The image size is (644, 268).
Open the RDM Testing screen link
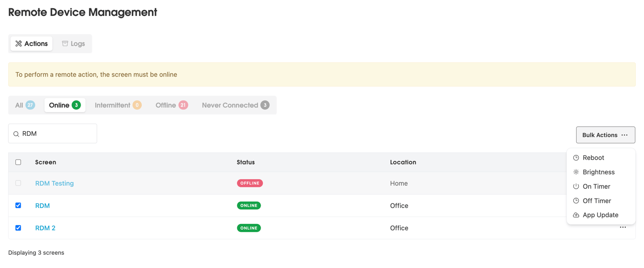coord(54,183)
